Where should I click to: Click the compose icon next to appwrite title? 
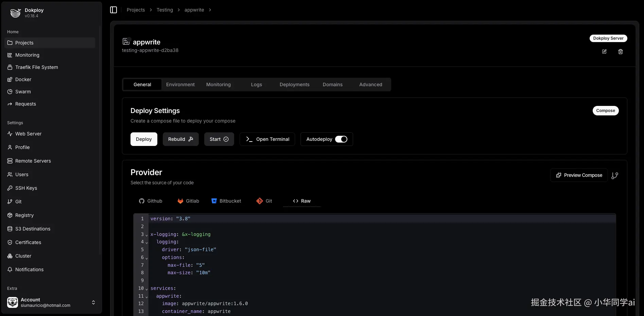tap(126, 41)
